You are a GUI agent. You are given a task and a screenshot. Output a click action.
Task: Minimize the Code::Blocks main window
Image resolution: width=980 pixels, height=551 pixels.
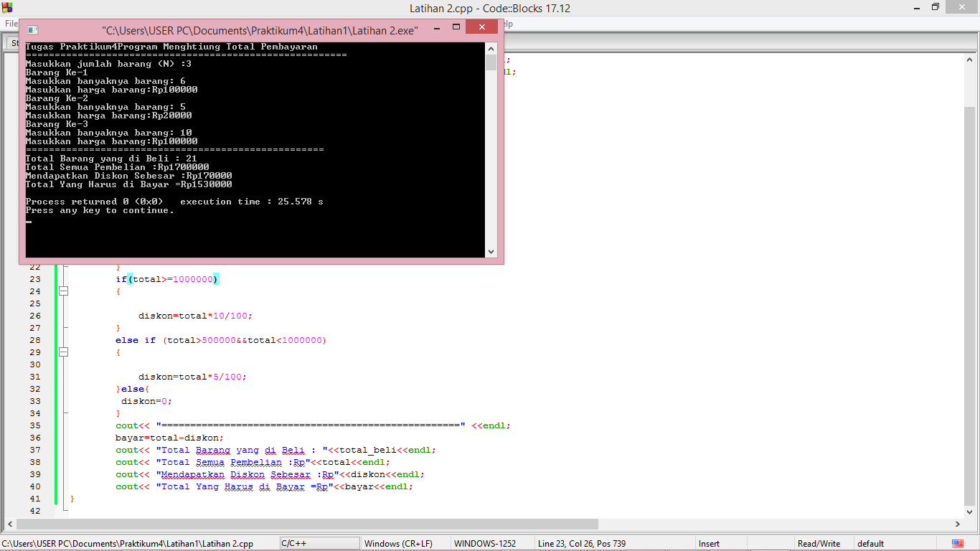916,7
